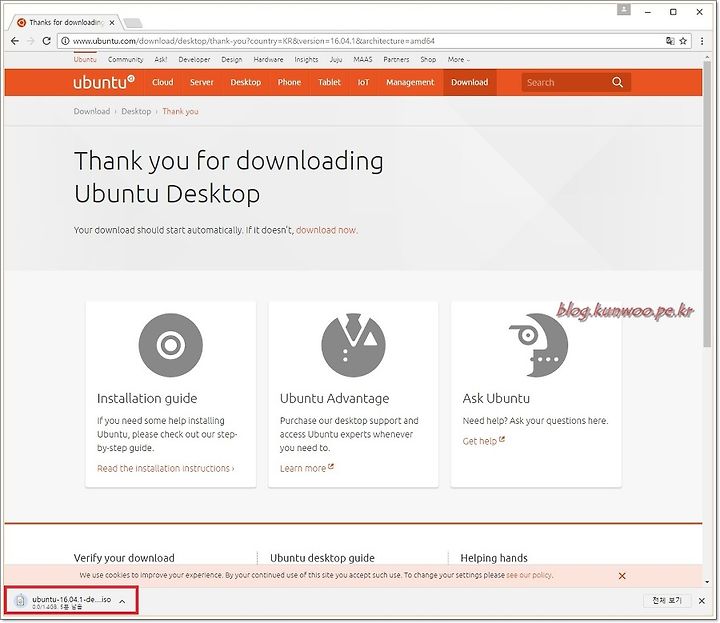720x623 pixels.
Task: Click Desktop breadcrumb link
Action: point(136,111)
